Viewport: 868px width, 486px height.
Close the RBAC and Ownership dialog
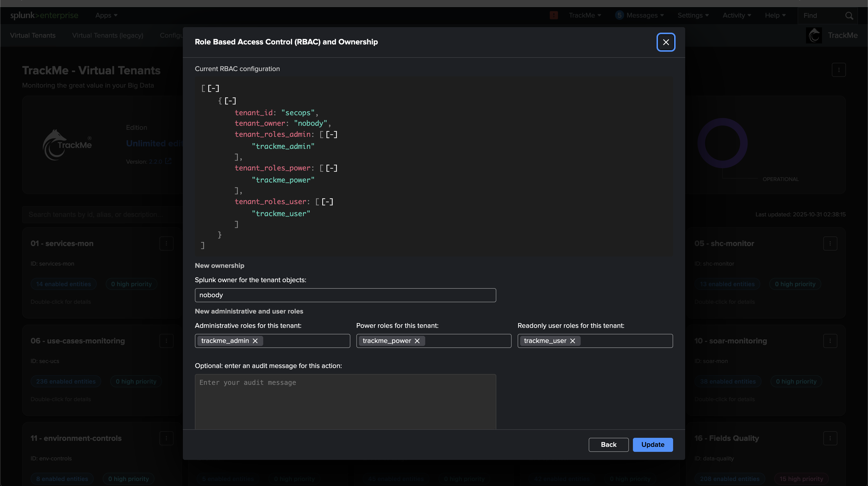pos(666,42)
